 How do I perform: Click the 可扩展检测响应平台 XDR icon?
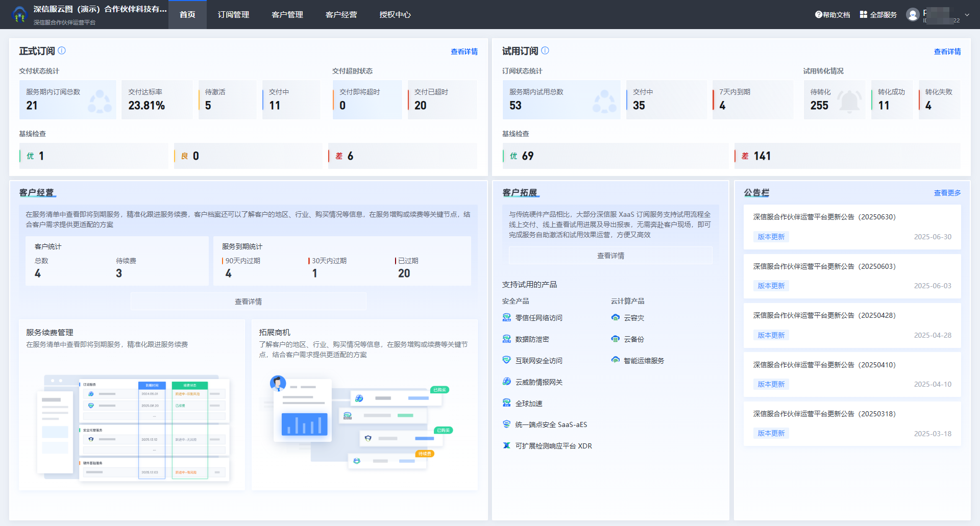506,446
